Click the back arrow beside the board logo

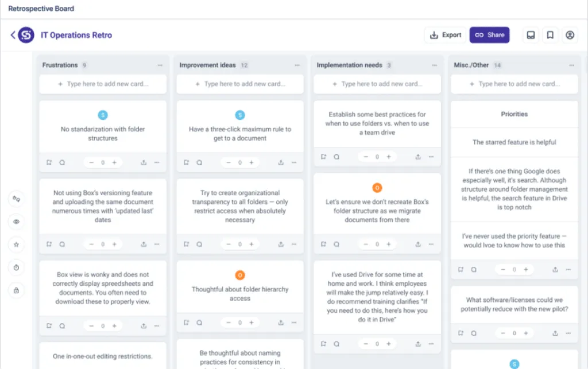click(13, 35)
